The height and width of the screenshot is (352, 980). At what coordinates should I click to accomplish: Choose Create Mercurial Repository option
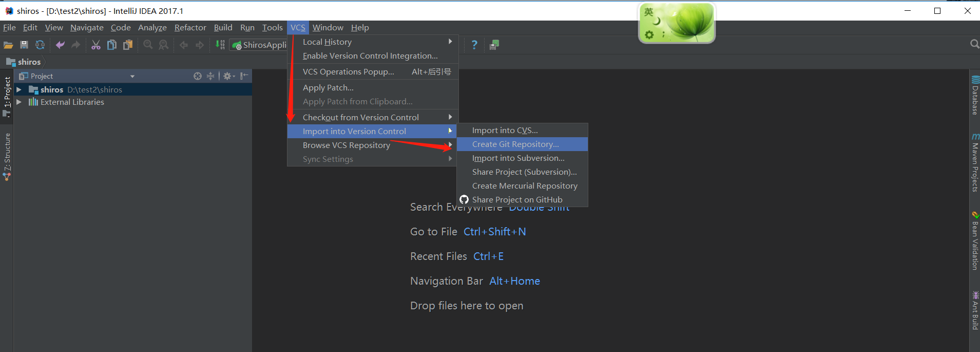(x=522, y=186)
